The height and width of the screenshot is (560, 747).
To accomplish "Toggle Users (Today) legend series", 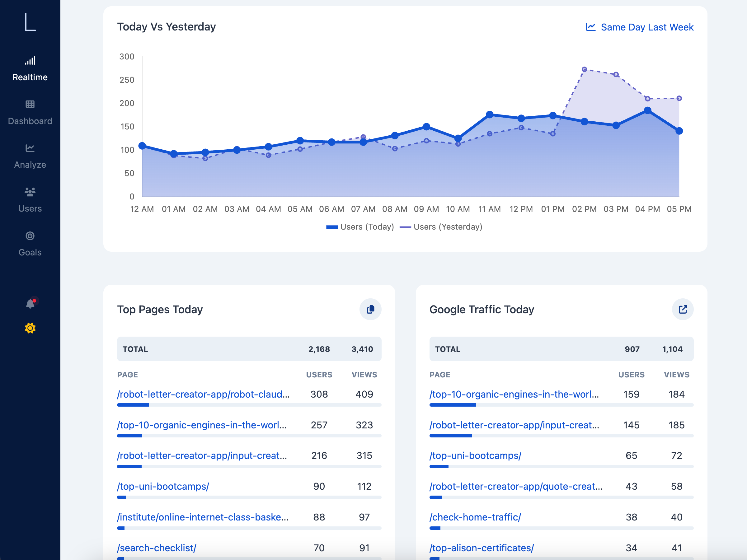I will click(x=360, y=227).
